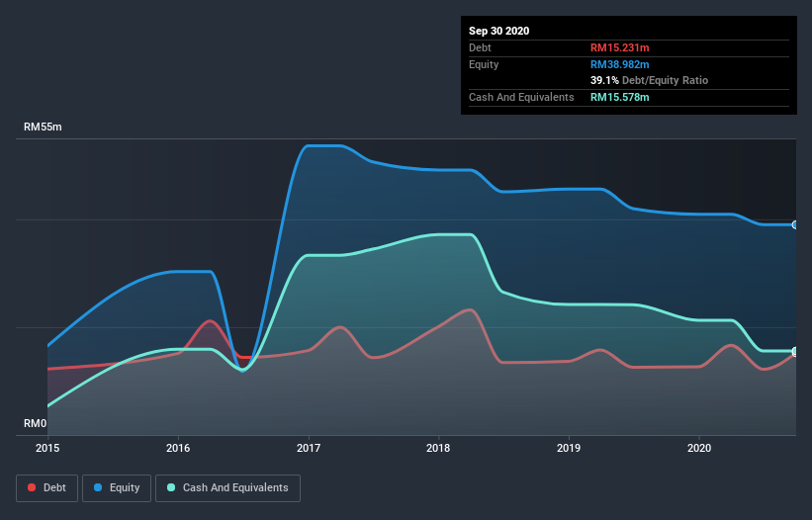
Task: Toggle the Equity legend button
Action: coord(117,488)
